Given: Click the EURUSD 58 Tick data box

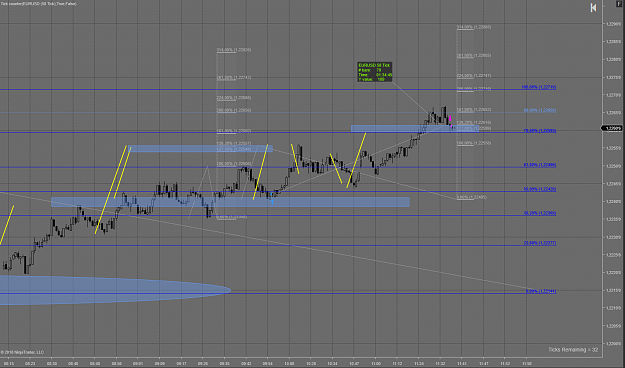Looking at the screenshot, I should (x=375, y=72).
